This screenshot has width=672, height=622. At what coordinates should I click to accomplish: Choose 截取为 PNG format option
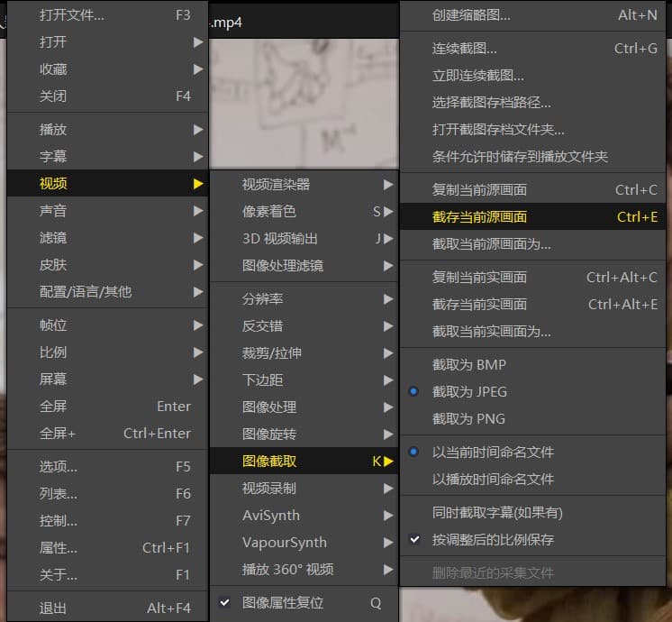468,419
